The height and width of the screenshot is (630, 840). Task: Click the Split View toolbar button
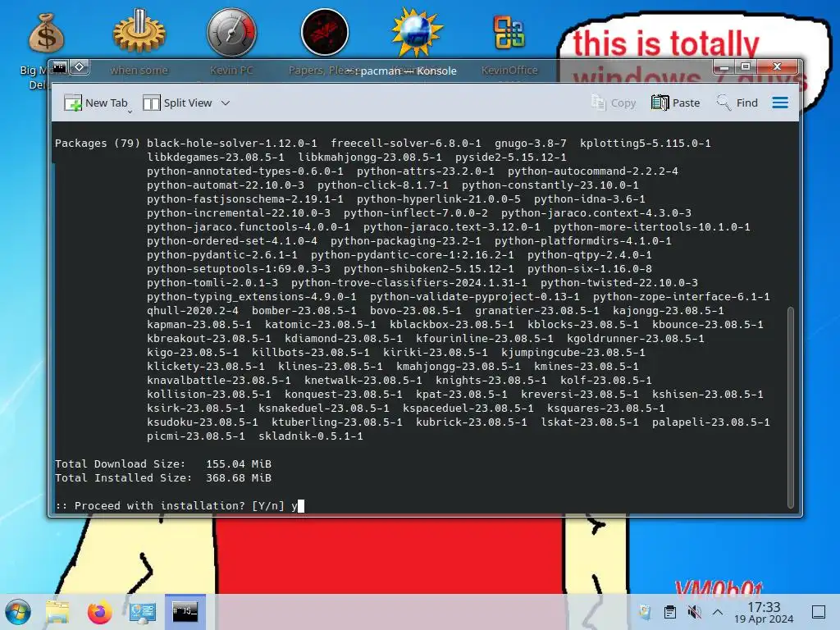[178, 103]
